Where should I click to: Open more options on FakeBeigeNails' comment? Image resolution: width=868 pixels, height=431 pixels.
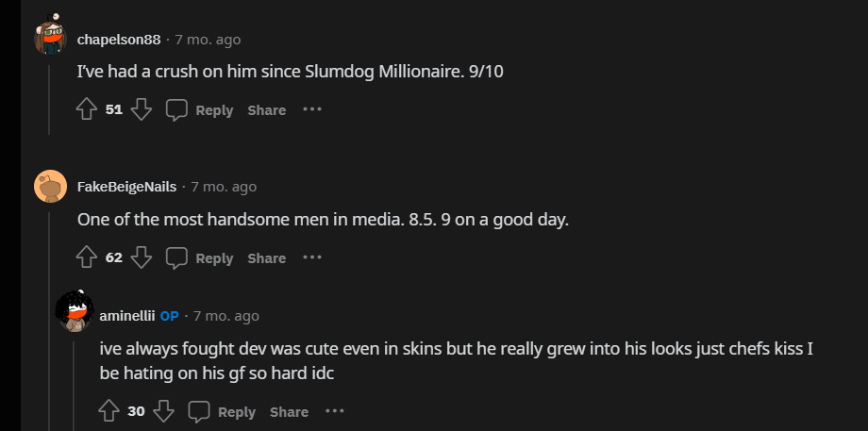pyautogui.click(x=312, y=257)
